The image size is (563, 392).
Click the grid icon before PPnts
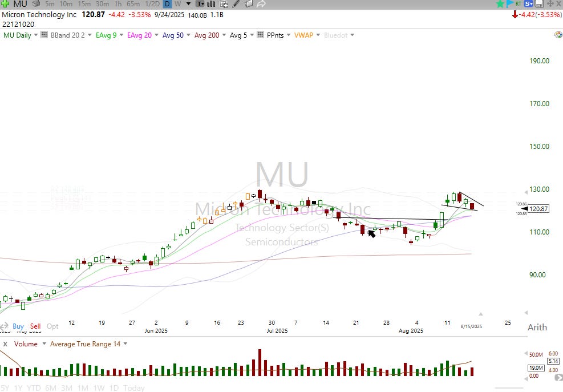coord(261,35)
